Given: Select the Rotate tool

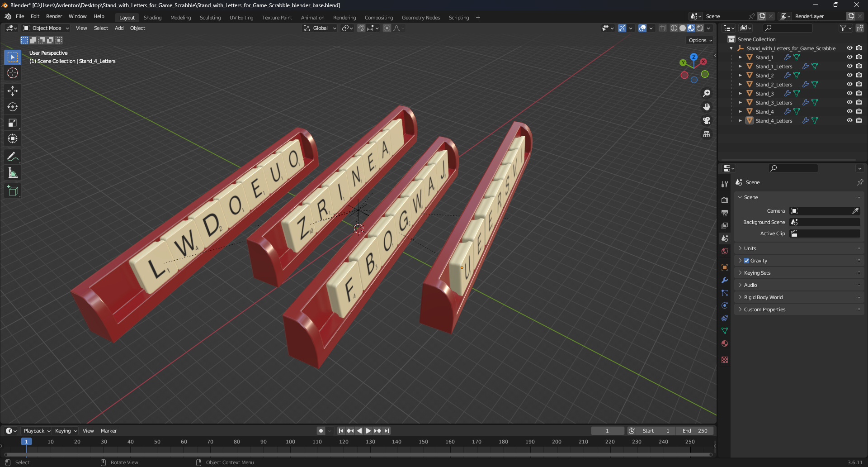Looking at the screenshot, I should 13,107.
